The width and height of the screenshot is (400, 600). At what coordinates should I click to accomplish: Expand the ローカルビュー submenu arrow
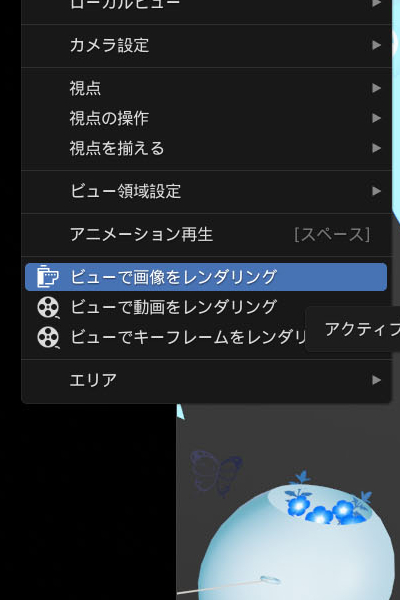coord(377,3)
